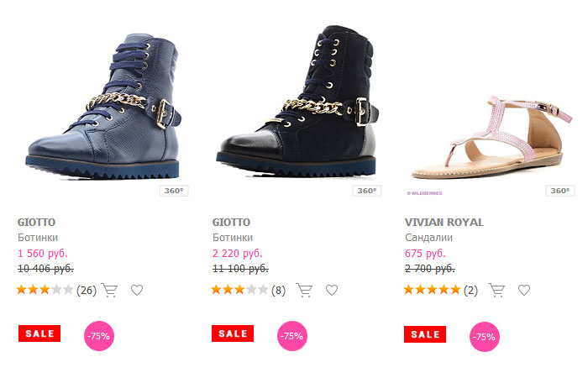Favorite the Vivian Royal sandals
588x378 pixels.
[524, 291]
